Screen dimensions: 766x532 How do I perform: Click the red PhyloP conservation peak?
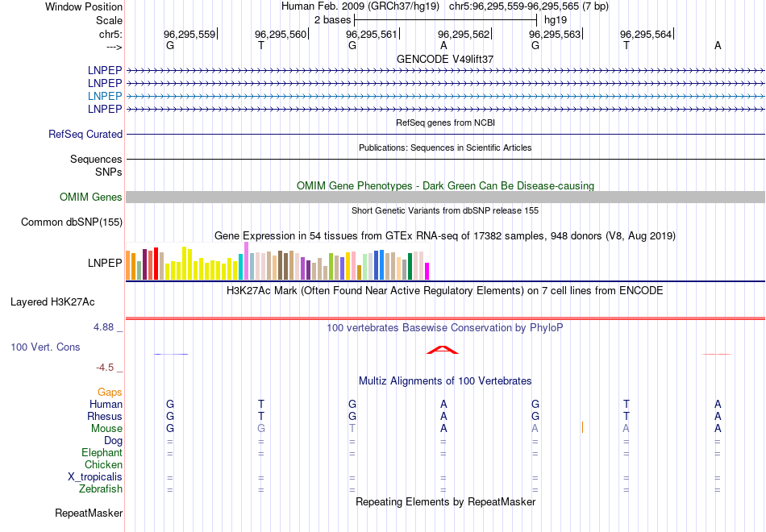(442, 350)
